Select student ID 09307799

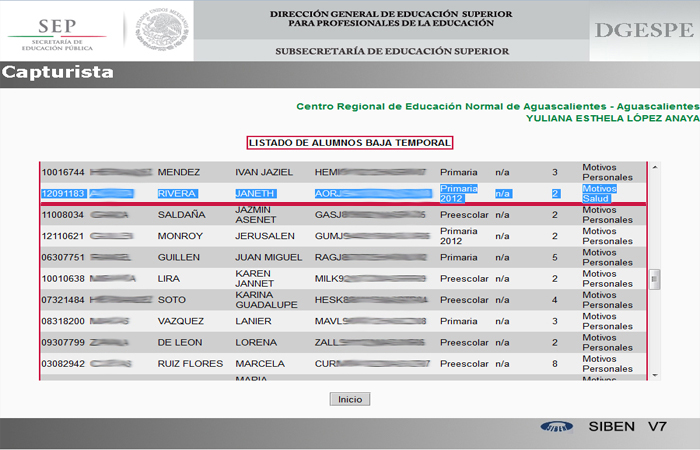(x=63, y=342)
